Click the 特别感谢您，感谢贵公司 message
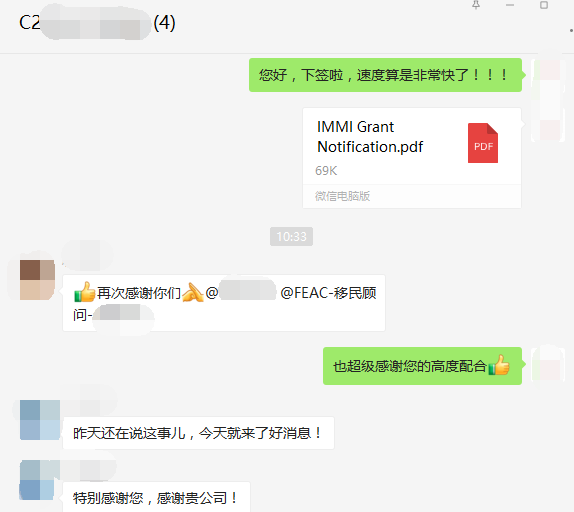The image size is (574, 512). pyautogui.click(x=156, y=498)
